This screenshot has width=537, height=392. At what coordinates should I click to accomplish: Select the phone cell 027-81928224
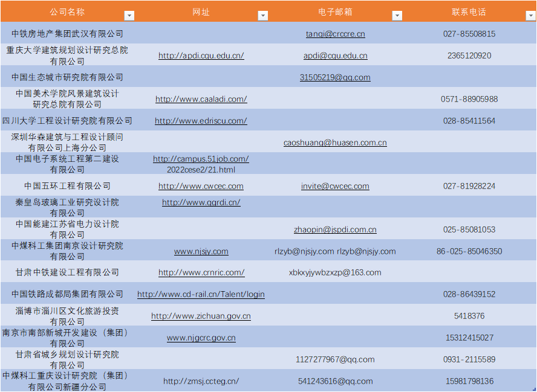[469, 186]
